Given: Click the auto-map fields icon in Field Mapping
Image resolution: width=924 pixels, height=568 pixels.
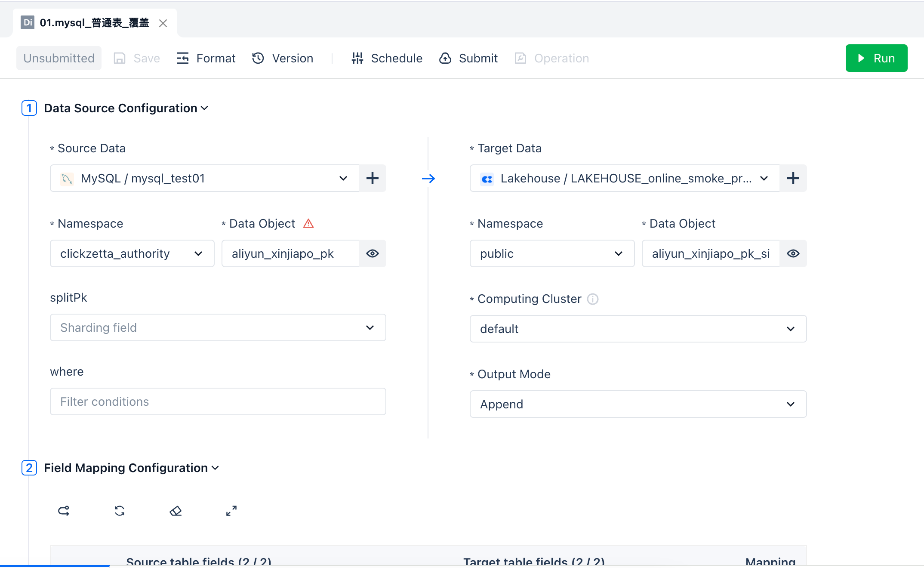Looking at the screenshot, I should (64, 511).
